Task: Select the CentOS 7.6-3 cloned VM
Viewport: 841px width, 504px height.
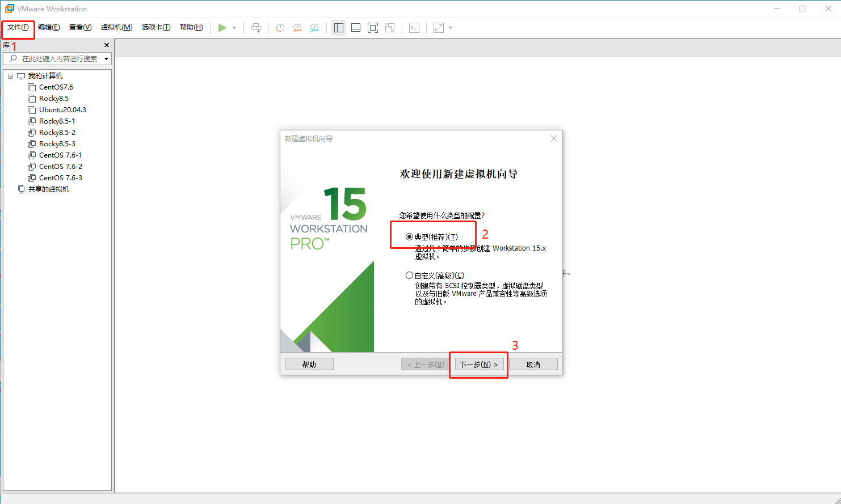Action: coord(61,178)
